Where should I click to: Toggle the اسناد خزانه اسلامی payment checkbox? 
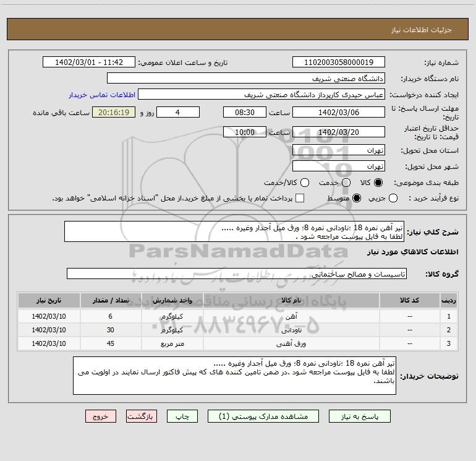pyautogui.click(x=300, y=198)
